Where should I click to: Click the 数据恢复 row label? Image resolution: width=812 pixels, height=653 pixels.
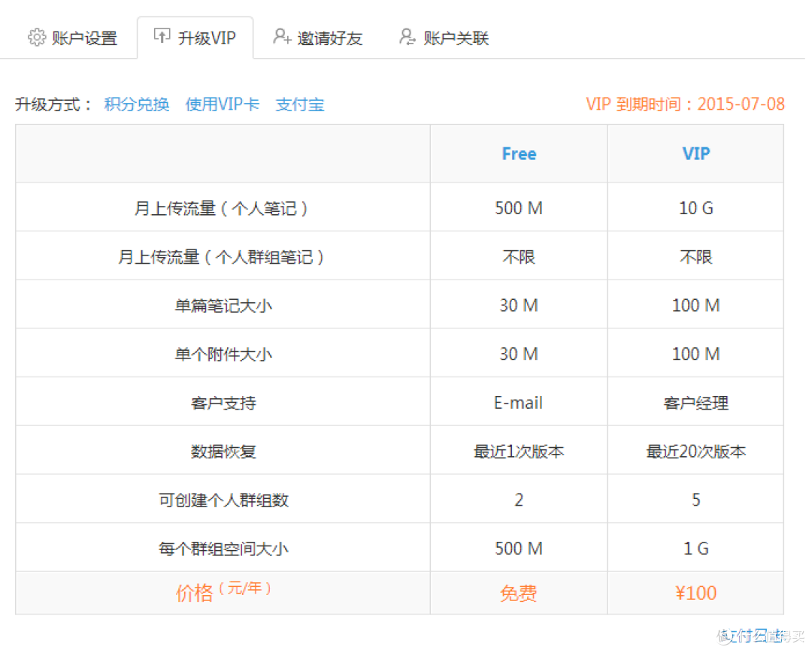pos(223,451)
